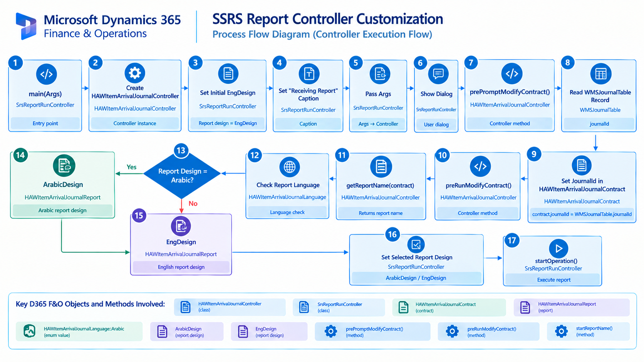The height and width of the screenshot is (362, 644).
Task: Click the "Set Selected Report Design" step title
Action: coord(417,257)
